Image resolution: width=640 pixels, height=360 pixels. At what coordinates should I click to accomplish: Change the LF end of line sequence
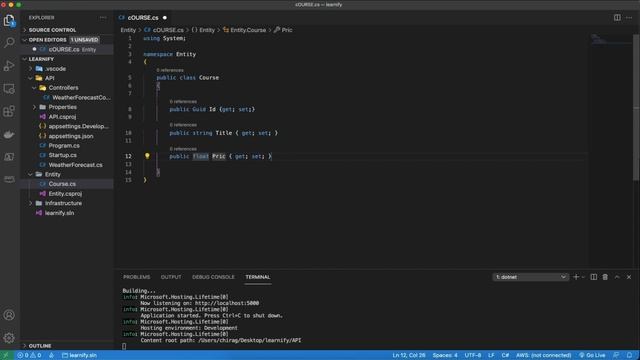point(491,355)
